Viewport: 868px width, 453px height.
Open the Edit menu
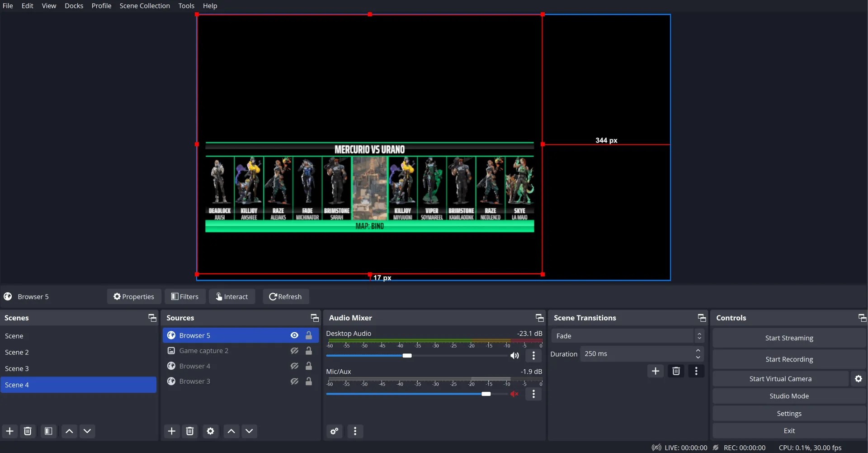click(28, 6)
